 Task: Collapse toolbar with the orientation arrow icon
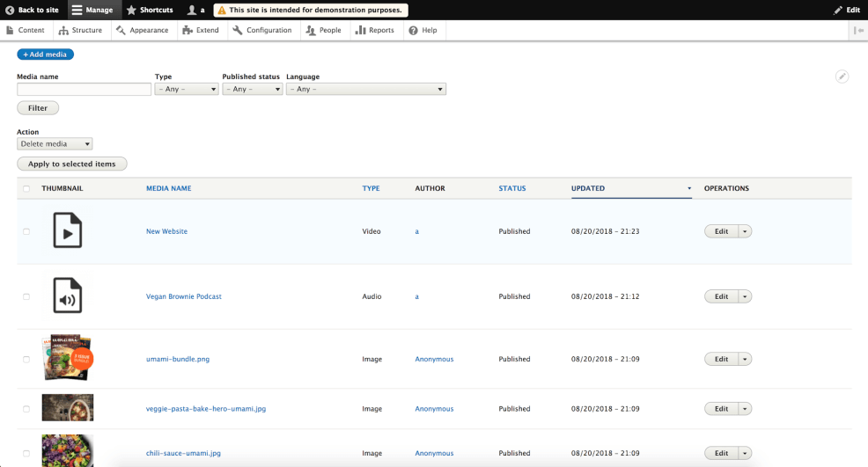click(x=858, y=30)
